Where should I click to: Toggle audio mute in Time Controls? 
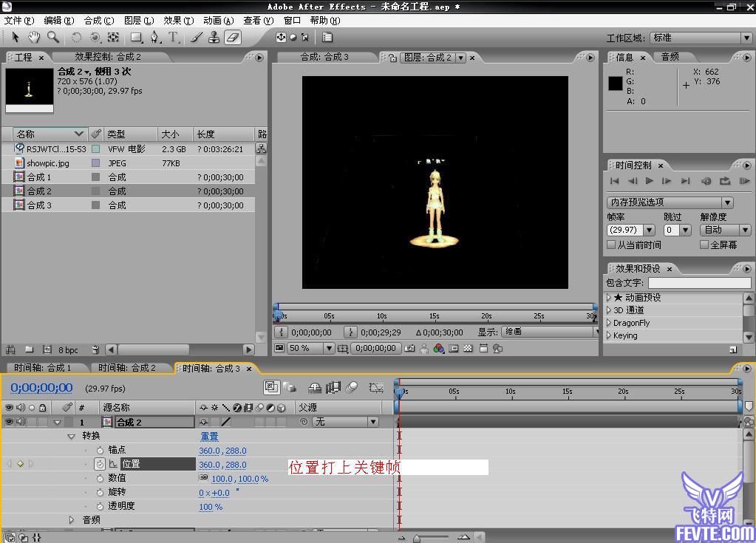click(706, 181)
